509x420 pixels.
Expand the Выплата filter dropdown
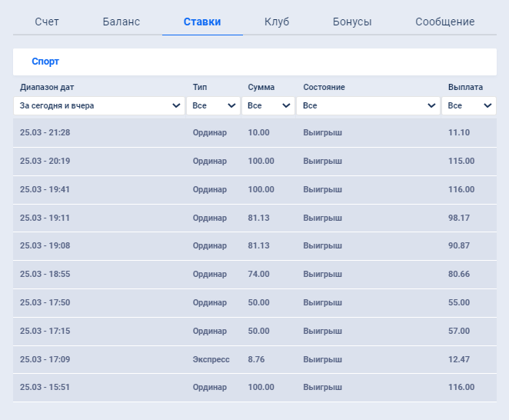pyautogui.click(x=469, y=106)
